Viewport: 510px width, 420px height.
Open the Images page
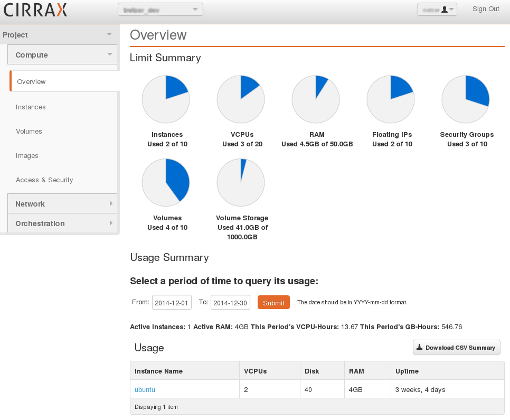click(27, 156)
